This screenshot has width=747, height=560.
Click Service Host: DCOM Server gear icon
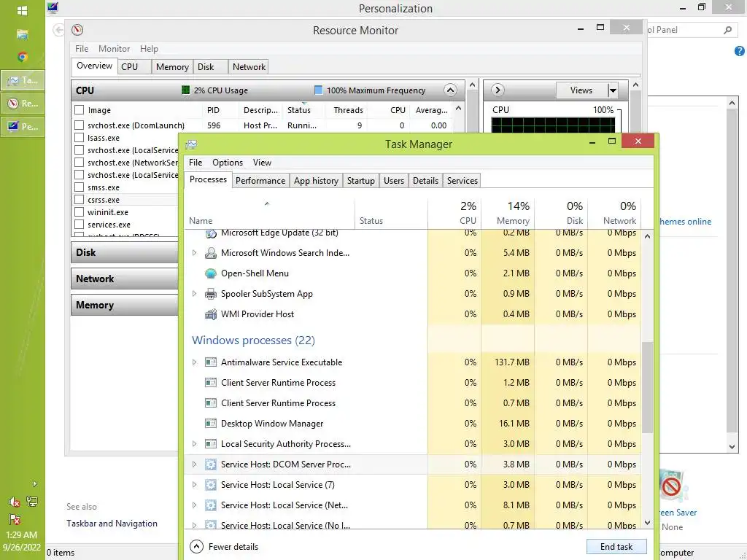pyautogui.click(x=211, y=464)
